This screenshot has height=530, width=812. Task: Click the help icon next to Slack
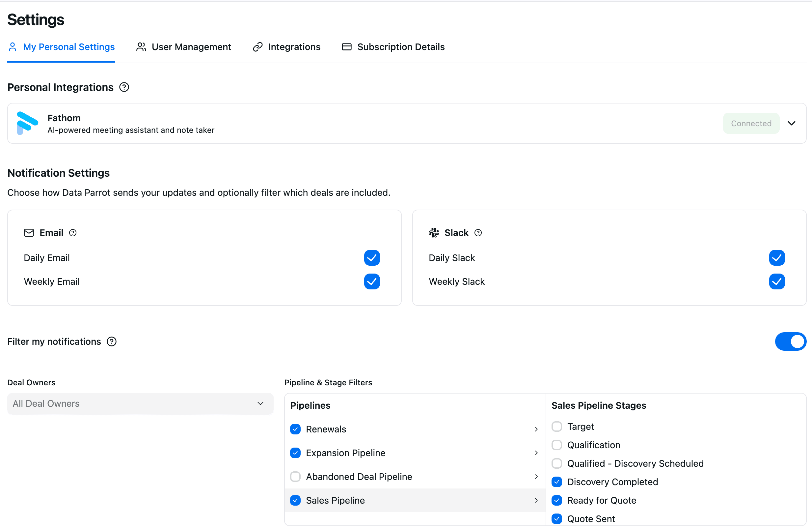point(478,233)
